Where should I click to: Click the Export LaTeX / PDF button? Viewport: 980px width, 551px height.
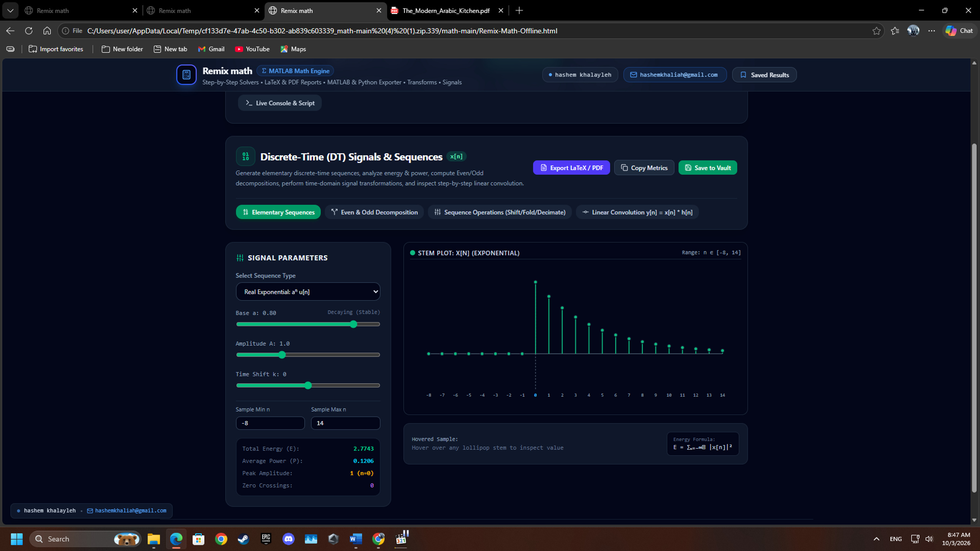tap(571, 168)
